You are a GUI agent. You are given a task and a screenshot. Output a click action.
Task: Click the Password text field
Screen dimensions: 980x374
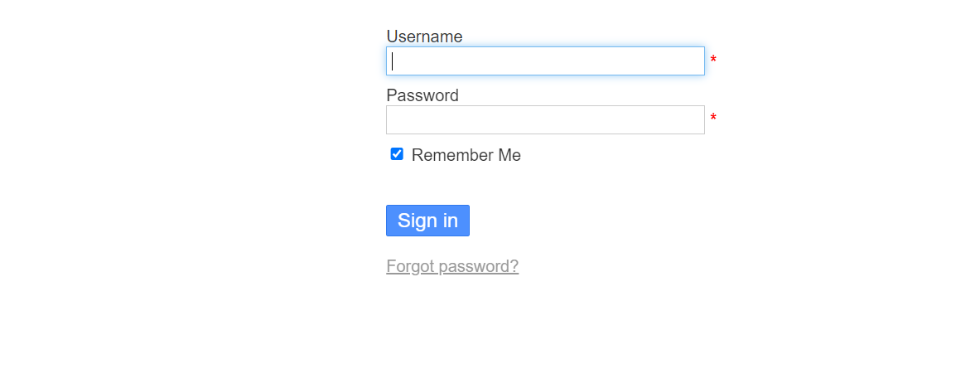coord(545,120)
